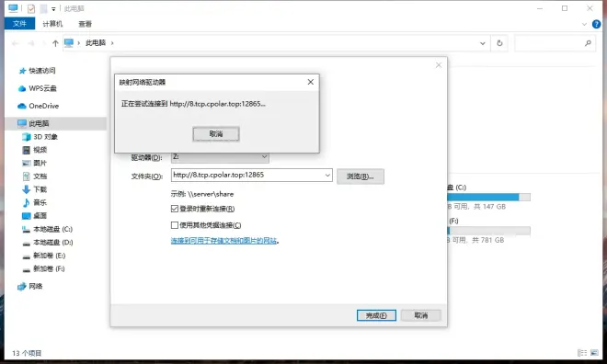Enable 使用其他凭据连接 checkbox
The image size is (607, 364).
pyautogui.click(x=175, y=225)
